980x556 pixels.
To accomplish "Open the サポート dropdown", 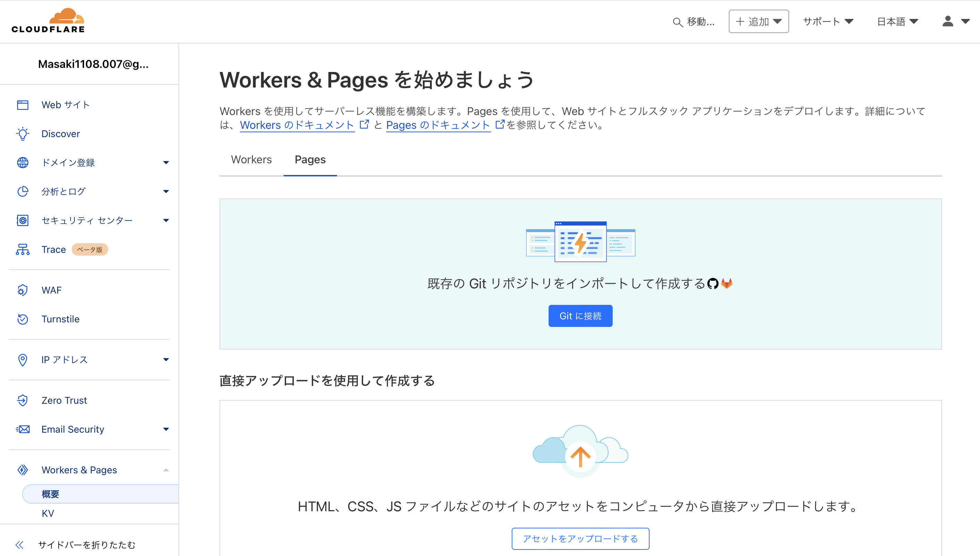I will click(x=828, y=21).
